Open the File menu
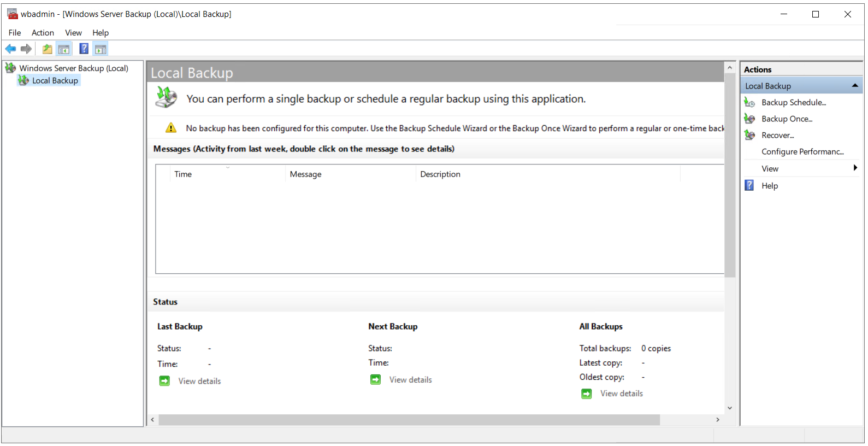Screen dimensions: 868x446 (15, 33)
